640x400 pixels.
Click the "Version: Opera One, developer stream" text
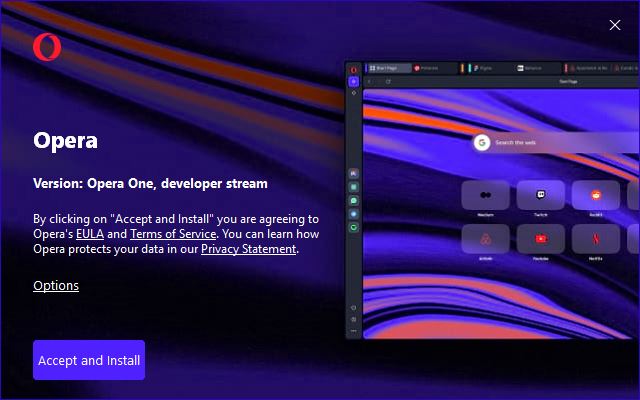tap(150, 184)
